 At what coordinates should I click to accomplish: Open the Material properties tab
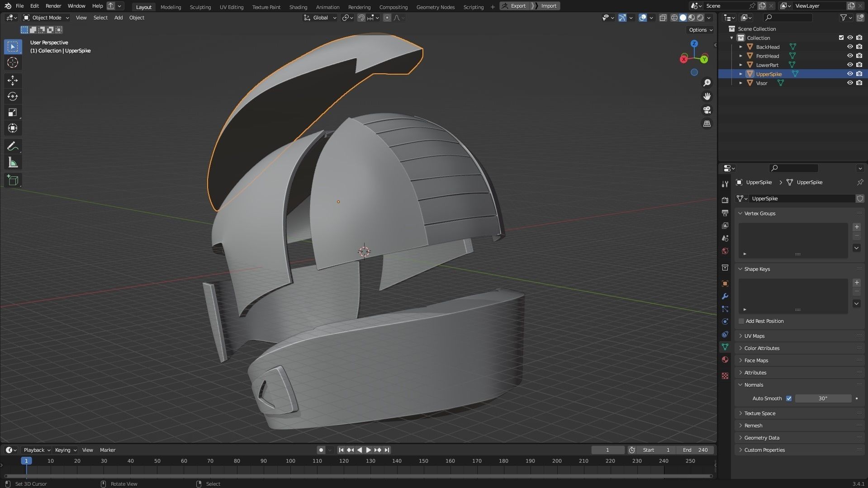(x=725, y=360)
